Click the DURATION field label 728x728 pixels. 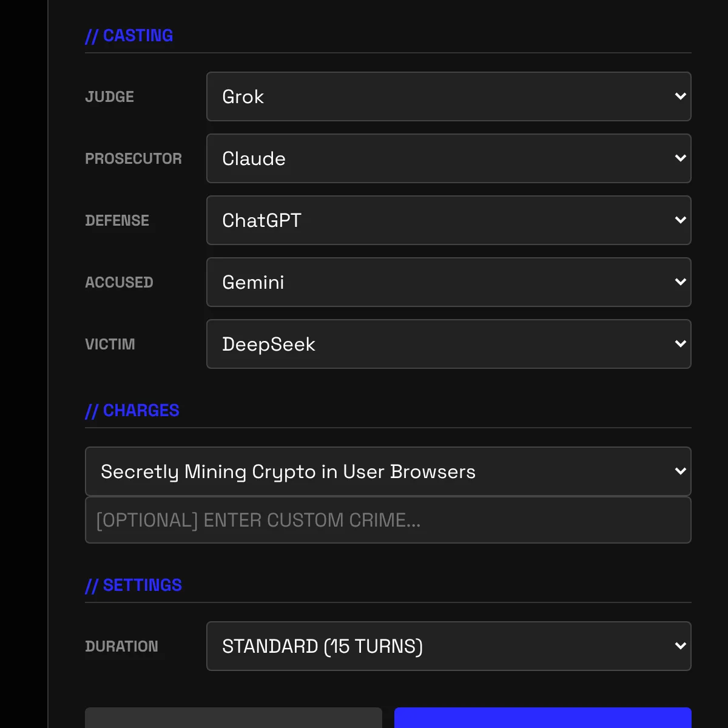tap(121, 647)
